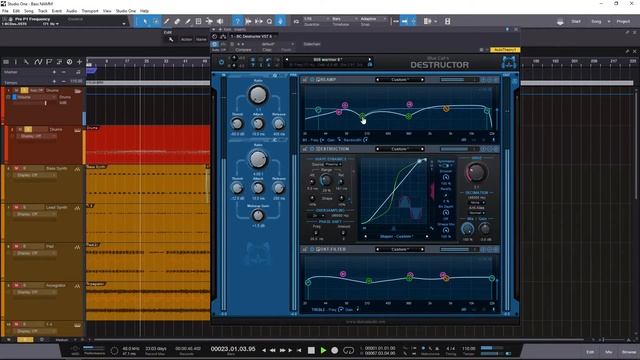Next preset arrow beside 808 warmer
This screenshot has width=640, height=360.
[369, 60]
